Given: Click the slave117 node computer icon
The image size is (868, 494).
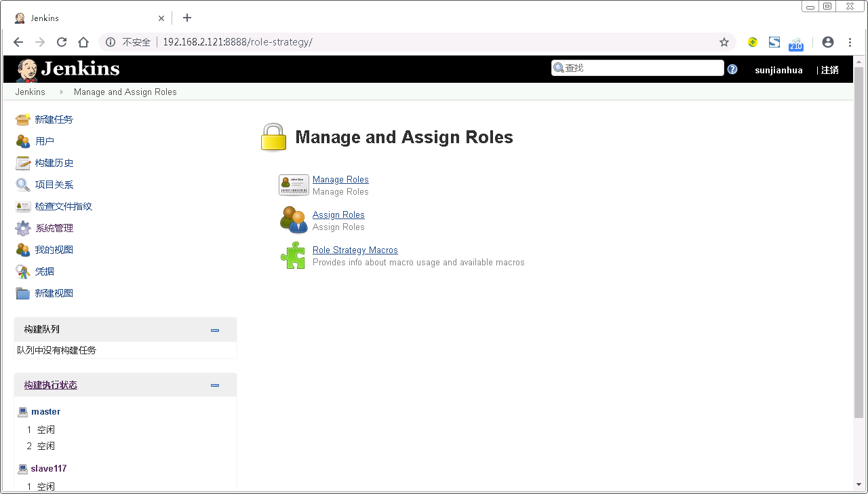Looking at the screenshot, I should click(x=22, y=469).
